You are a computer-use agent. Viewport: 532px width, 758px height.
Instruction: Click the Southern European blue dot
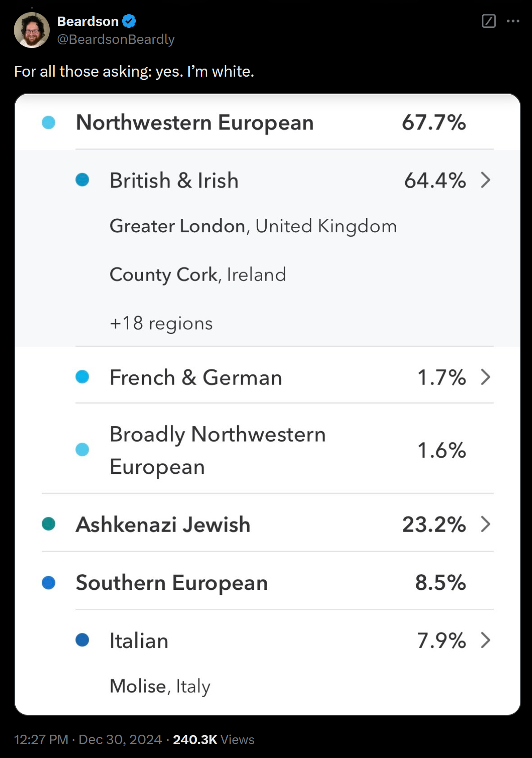click(x=48, y=583)
